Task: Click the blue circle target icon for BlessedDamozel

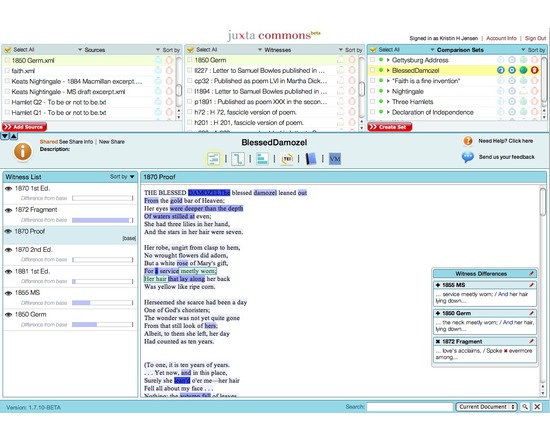Action: pos(512,70)
